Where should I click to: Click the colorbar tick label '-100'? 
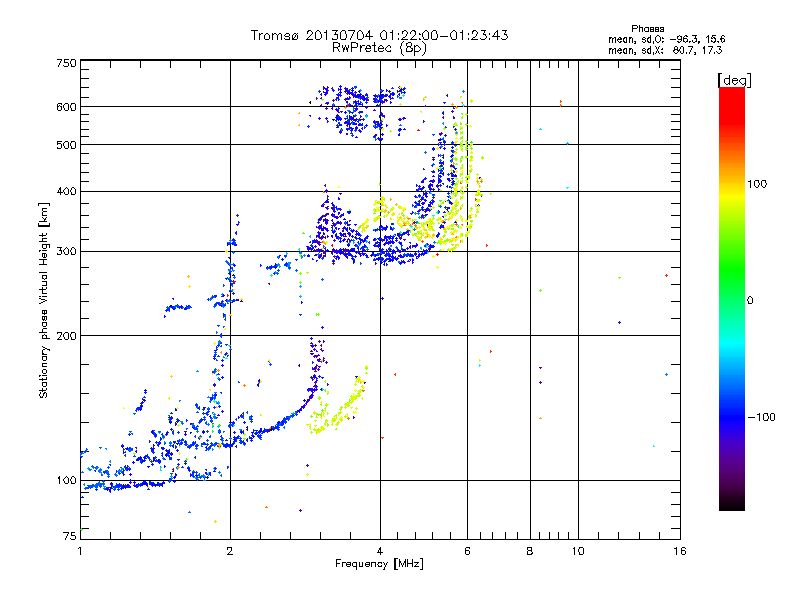click(x=761, y=417)
